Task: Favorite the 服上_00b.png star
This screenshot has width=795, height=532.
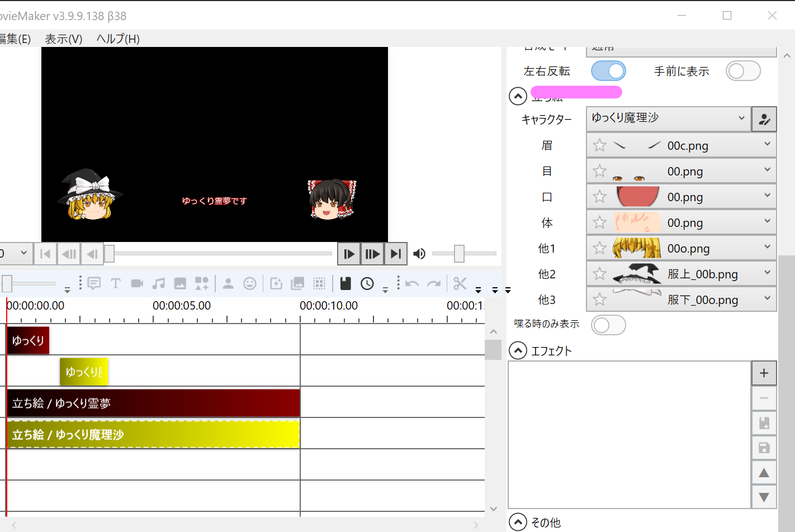Action: 600,274
